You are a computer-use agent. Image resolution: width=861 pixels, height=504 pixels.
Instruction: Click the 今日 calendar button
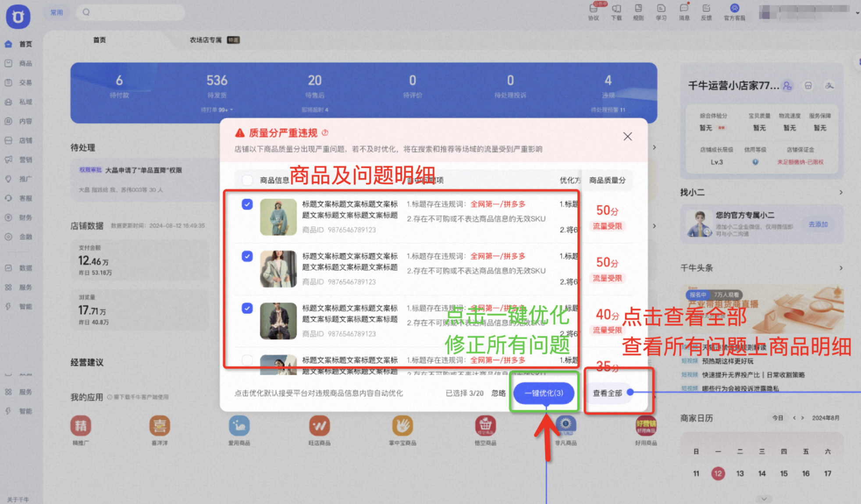click(778, 418)
